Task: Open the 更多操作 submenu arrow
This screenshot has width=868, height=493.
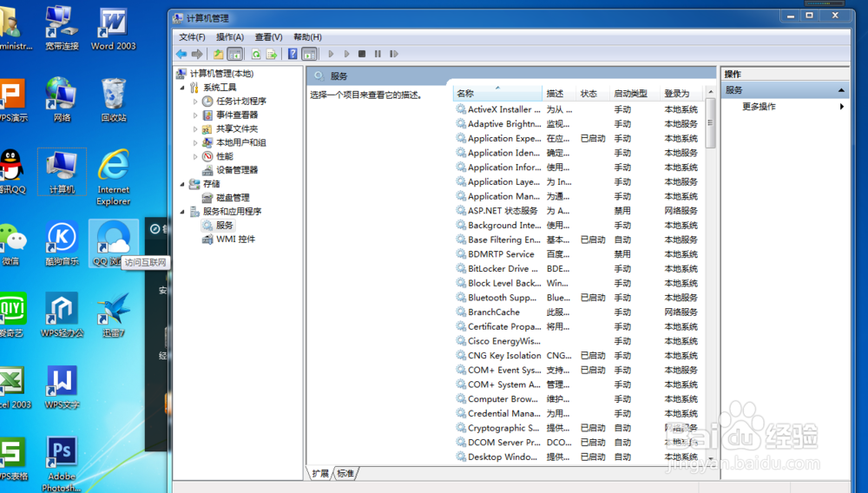Action: pyautogui.click(x=841, y=106)
